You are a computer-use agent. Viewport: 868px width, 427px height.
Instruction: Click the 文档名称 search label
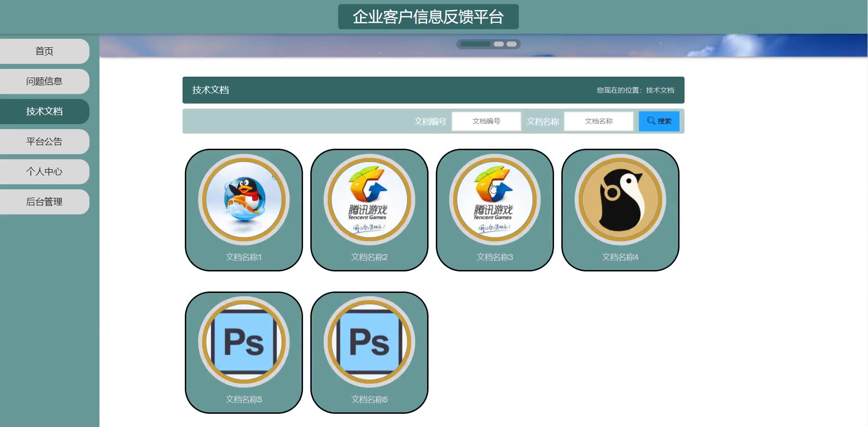pos(543,121)
